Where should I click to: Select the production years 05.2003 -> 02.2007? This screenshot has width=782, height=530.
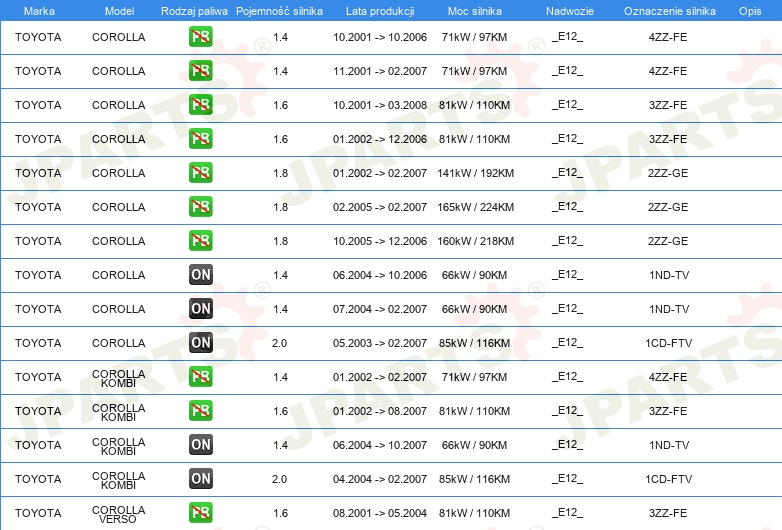click(380, 343)
